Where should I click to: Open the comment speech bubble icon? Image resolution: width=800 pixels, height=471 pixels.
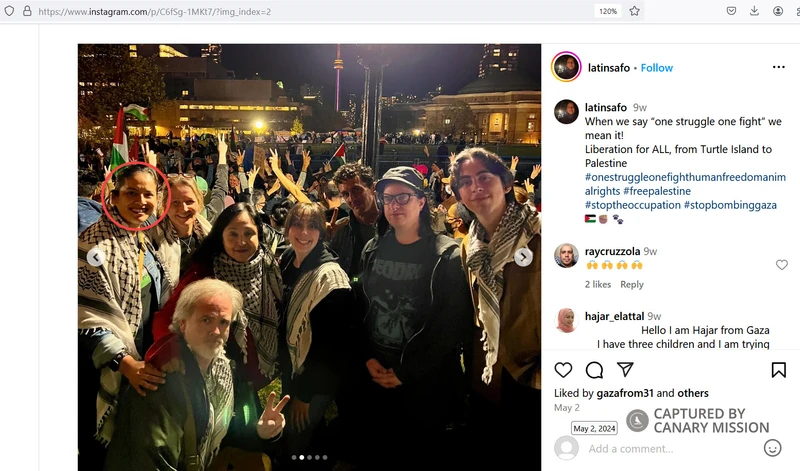[x=594, y=370]
